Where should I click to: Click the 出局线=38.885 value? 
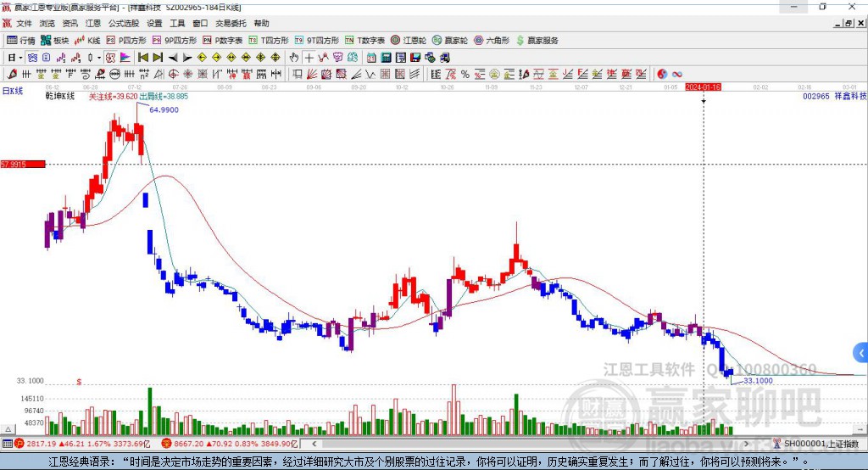tap(164, 96)
